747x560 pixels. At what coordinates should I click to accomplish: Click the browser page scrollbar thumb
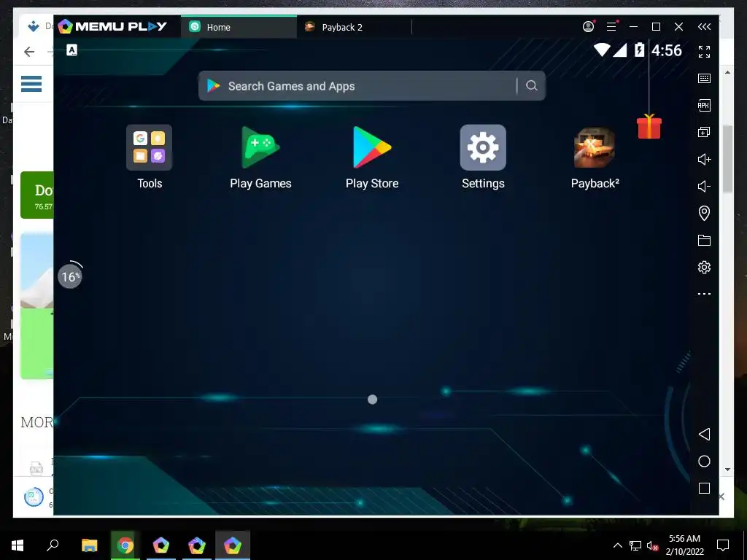coord(727,158)
